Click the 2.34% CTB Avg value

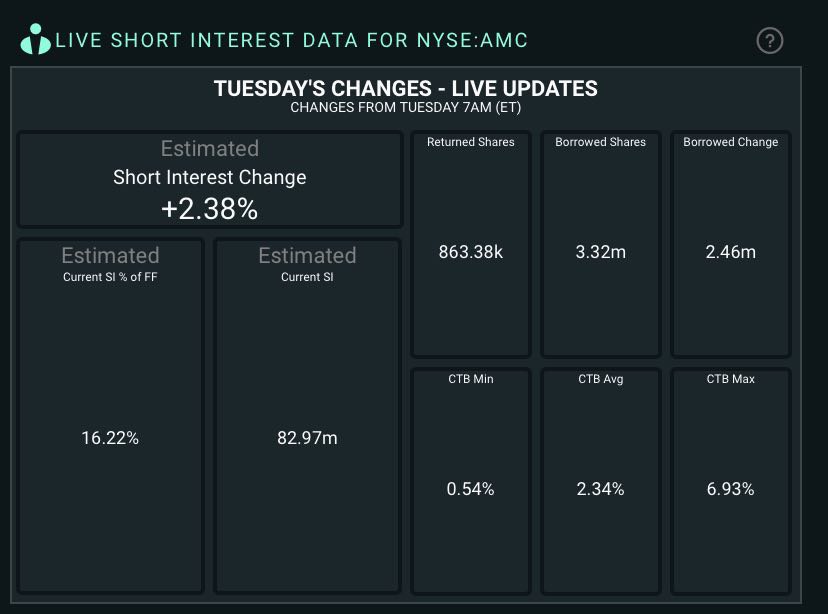coord(601,489)
